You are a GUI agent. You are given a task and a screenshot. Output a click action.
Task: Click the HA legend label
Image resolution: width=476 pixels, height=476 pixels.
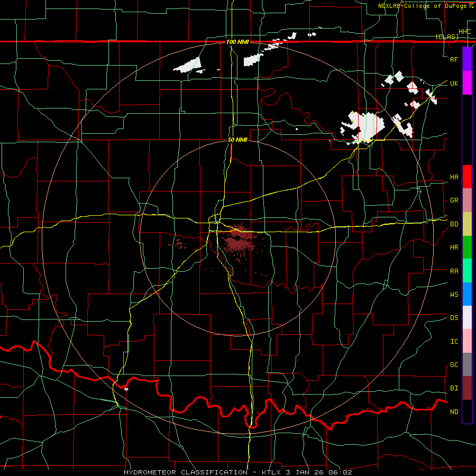point(454,177)
